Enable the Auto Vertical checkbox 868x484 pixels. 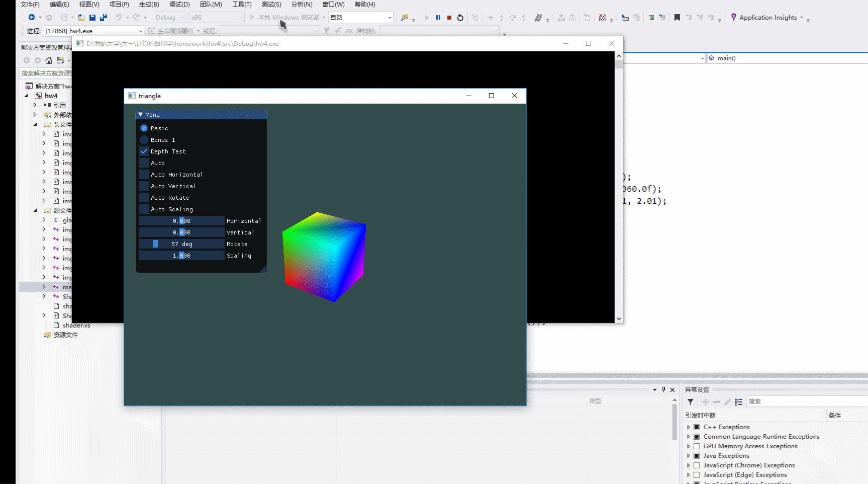(x=144, y=186)
